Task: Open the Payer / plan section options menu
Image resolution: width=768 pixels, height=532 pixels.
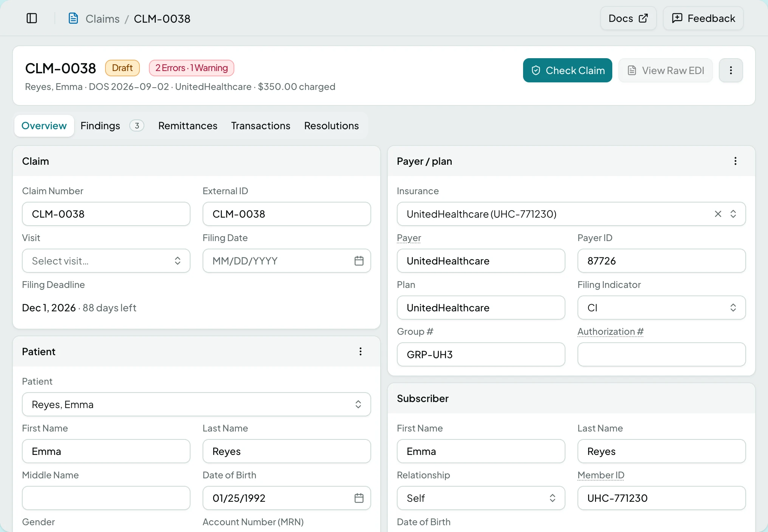Action: 735,161
